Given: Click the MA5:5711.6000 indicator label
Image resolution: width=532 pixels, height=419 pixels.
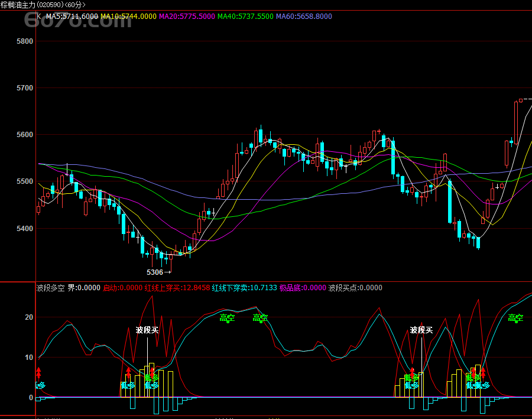Looking at the screenshot, I should [x=72, y=17].
